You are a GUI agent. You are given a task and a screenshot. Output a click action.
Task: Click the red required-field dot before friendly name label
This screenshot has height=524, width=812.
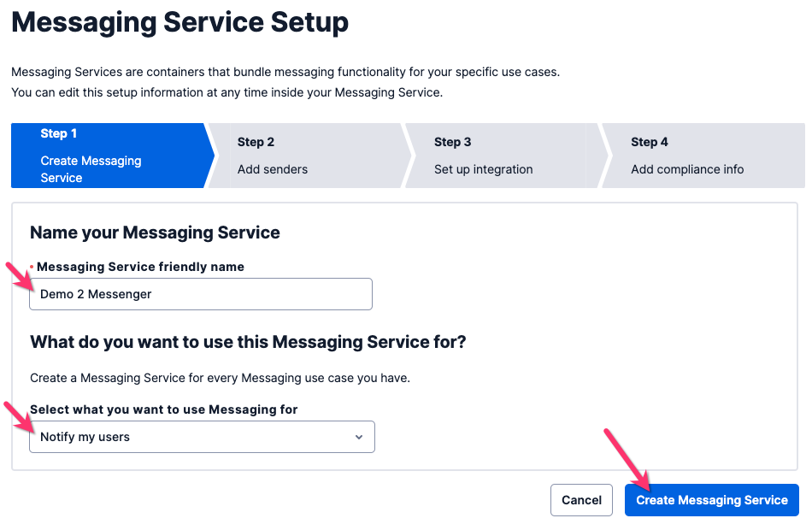click(x=32, y=267)
